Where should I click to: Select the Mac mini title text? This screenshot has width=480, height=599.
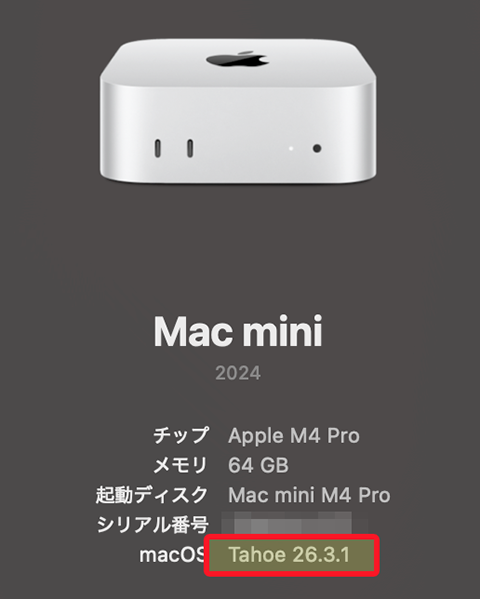238,331
